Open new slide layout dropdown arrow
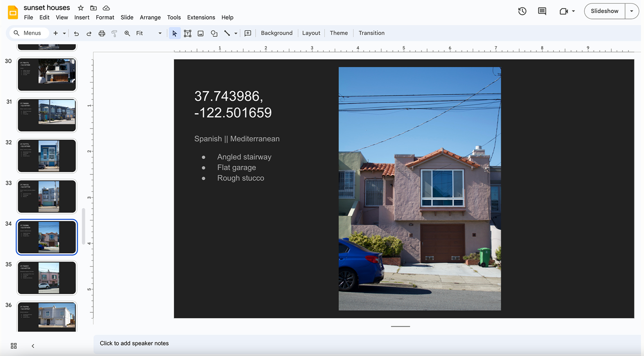Viewport: 644px width, 356px height. click(64, 33)
